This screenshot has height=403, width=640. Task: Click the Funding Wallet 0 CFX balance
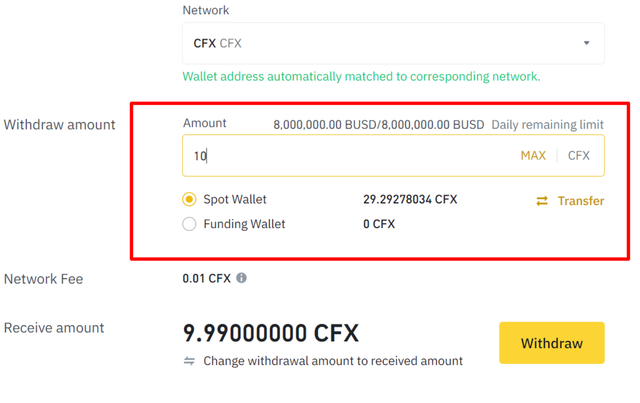[x=379, y=224]
